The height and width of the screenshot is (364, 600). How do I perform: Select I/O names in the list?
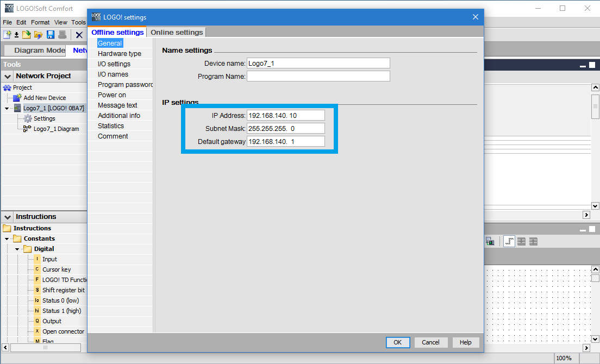click(113, 74)
